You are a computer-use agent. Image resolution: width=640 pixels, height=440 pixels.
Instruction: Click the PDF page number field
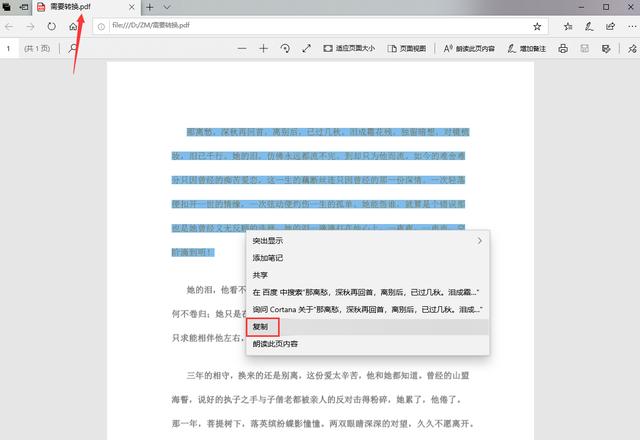9,49
